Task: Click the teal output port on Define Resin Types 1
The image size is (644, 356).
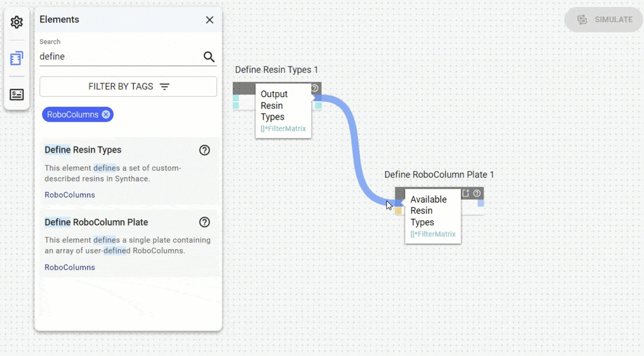Action: [318, 106]
